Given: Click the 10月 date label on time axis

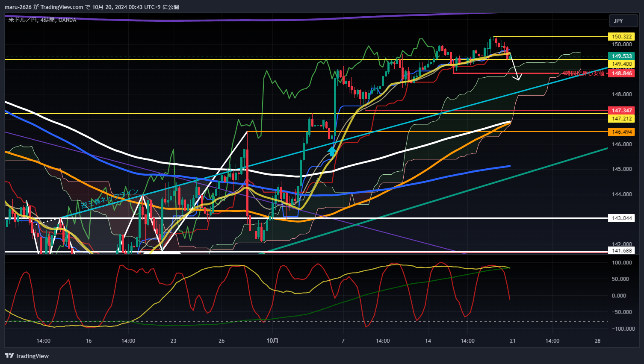Looking at the screenshot, I should pyautogui.click(x=272, y=341).
